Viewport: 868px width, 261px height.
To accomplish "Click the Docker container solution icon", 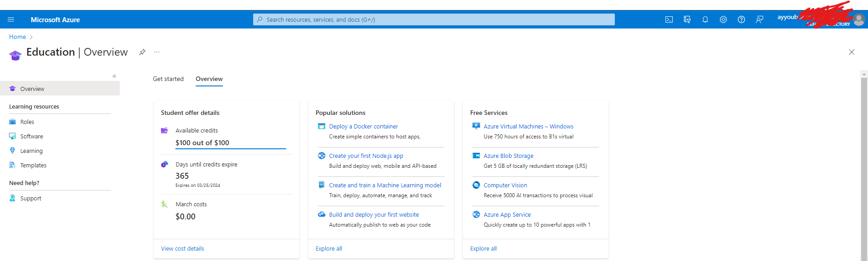I will click(x=321, y=126).
